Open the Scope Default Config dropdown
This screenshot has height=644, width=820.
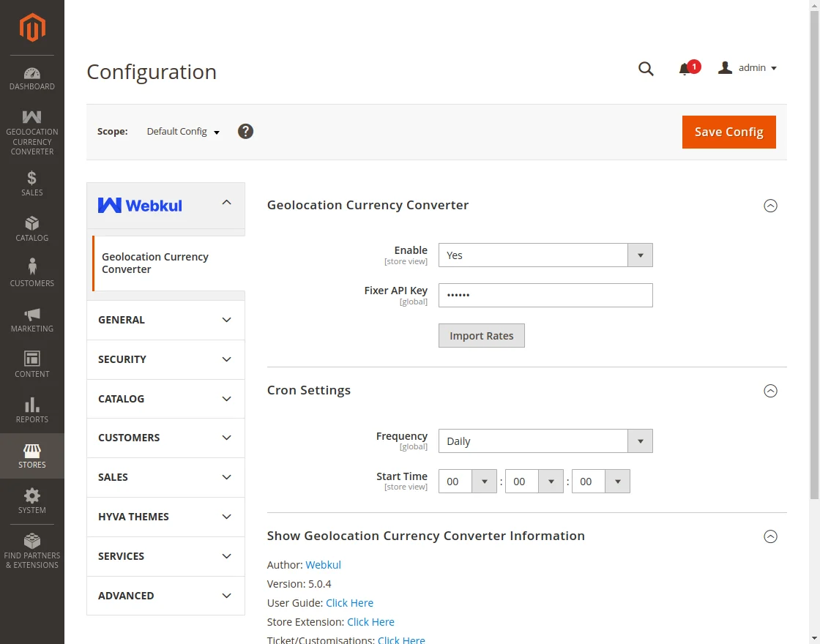(x=183, y=132)
